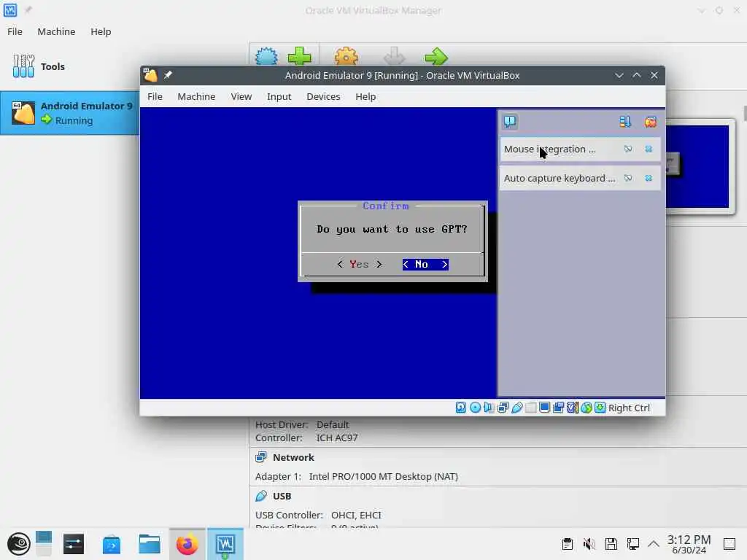Click the muted volume tray icon

(x=589, y=544)
